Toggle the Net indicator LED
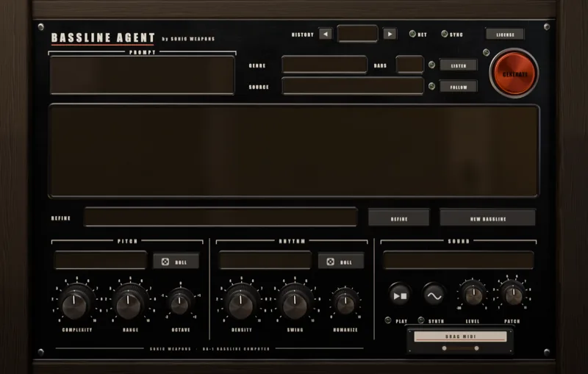Image resolution: width=588 pixels, height=374 pixels. (412, 34)
